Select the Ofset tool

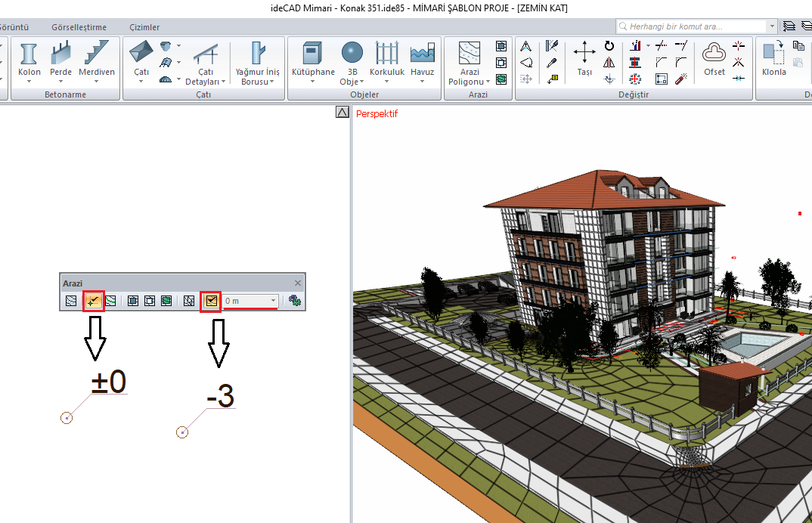(x=714, y=59)
